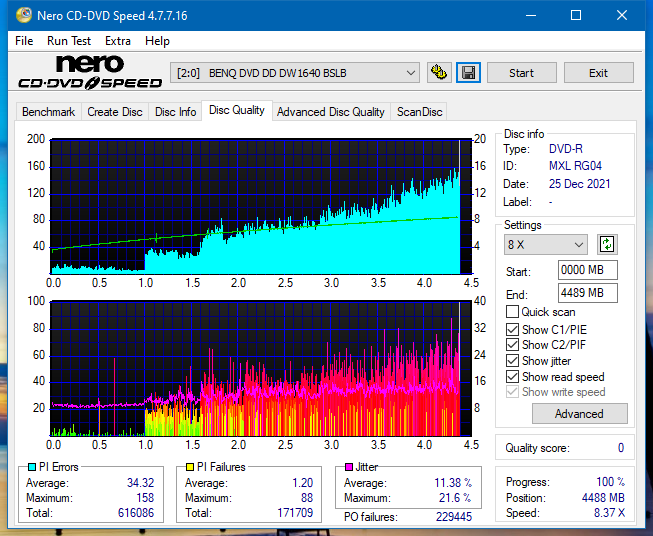Enable the Quick scan checkbox
The height and width of the screenshot is (536, 653).
tap(512, 312)
